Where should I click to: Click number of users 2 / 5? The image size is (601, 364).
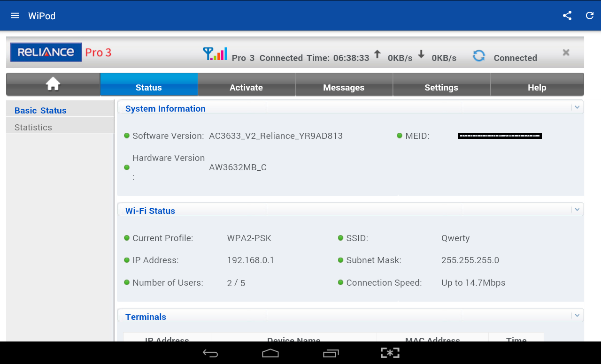click(236, 283)
